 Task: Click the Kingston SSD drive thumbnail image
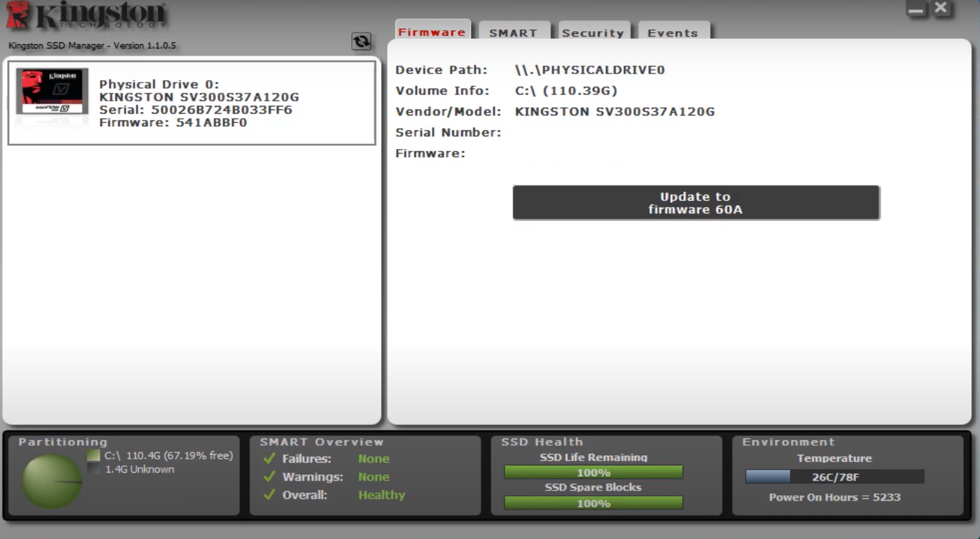[52, 91]
